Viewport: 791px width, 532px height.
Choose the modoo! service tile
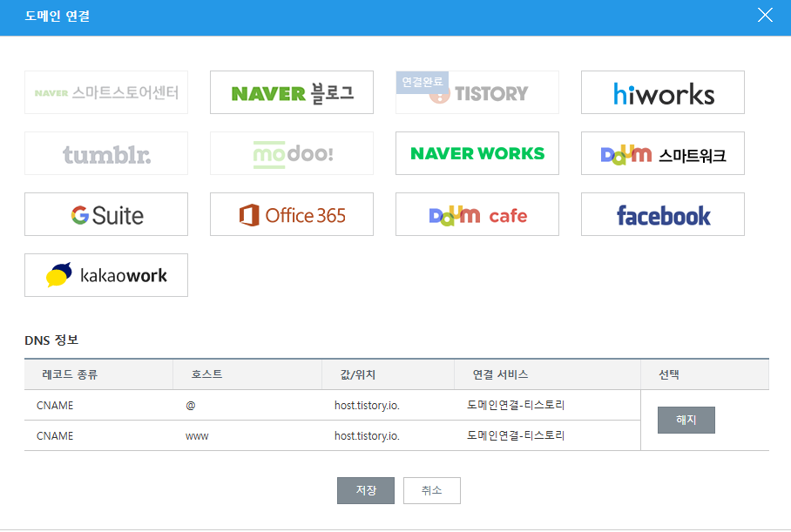point(292,153)
